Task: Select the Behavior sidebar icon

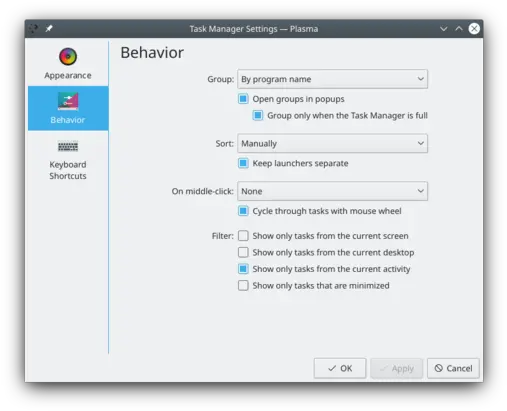Action: (x=68, y=101)
